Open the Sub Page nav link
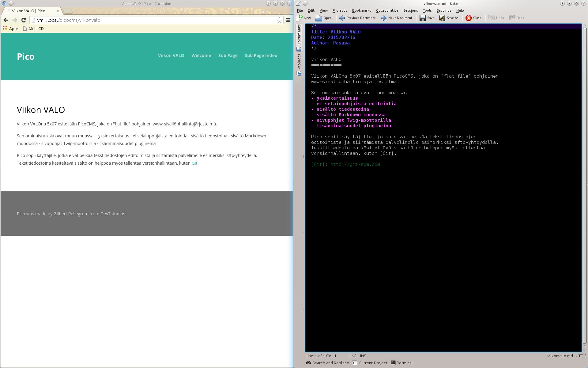The height and width of the screenshot is (368, 588). pos(228,56)
